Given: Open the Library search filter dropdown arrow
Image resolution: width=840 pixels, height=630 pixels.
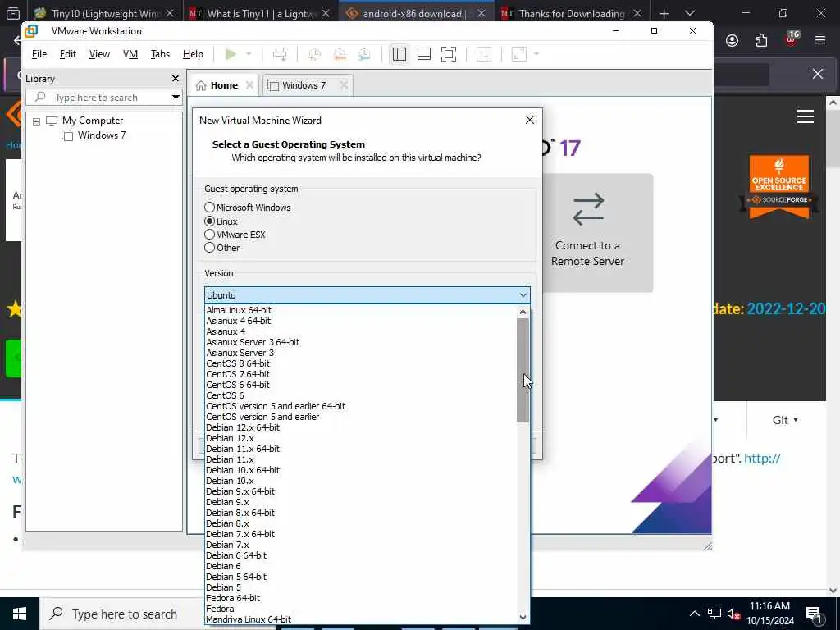Looking at the screenshot, I should [x=176, y=98].
